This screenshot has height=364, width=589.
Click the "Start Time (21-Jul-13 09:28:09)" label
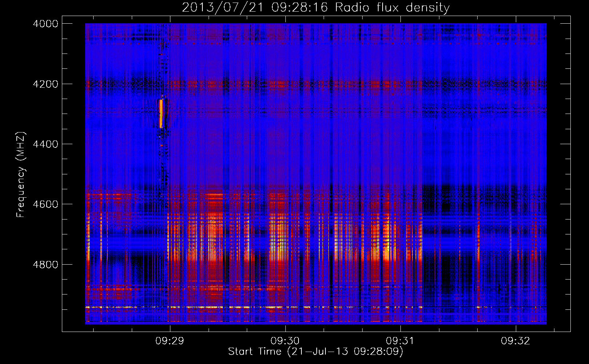click(x=316, y=352)
